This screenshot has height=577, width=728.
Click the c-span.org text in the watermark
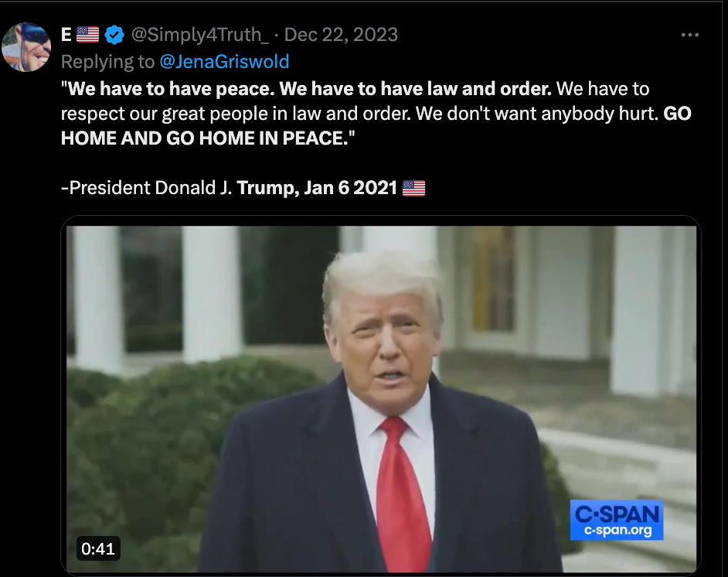pyautogui.click(x=617, y=530)
